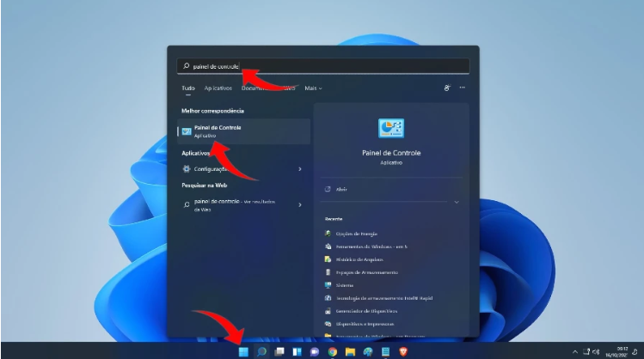Click the notification moon icon in tray

click(x=635, y=351)
